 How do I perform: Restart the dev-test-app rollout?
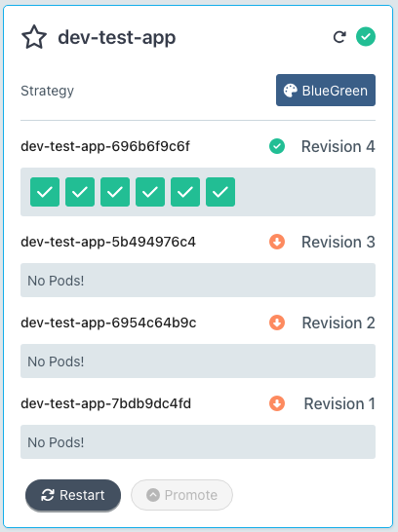coord(73,495)
